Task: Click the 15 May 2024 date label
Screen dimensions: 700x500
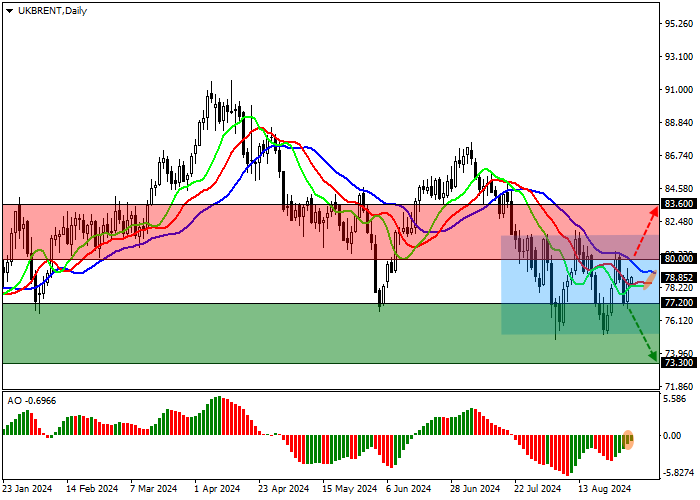Action: 350,489
